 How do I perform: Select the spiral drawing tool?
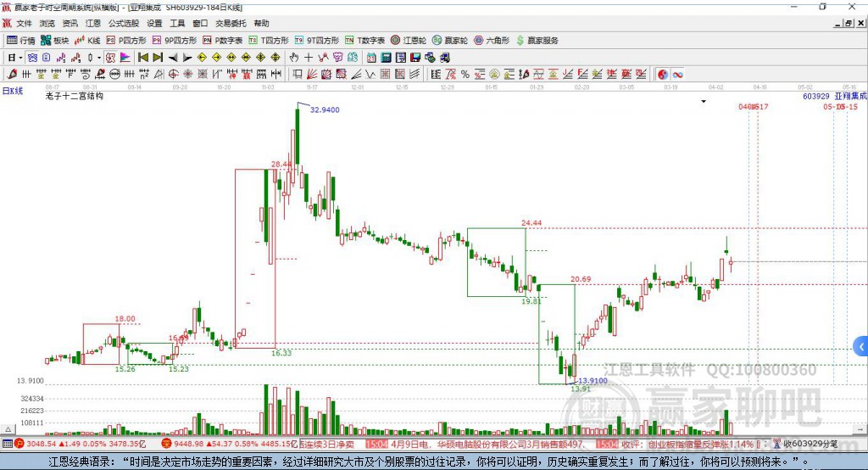tap(86, 75)
